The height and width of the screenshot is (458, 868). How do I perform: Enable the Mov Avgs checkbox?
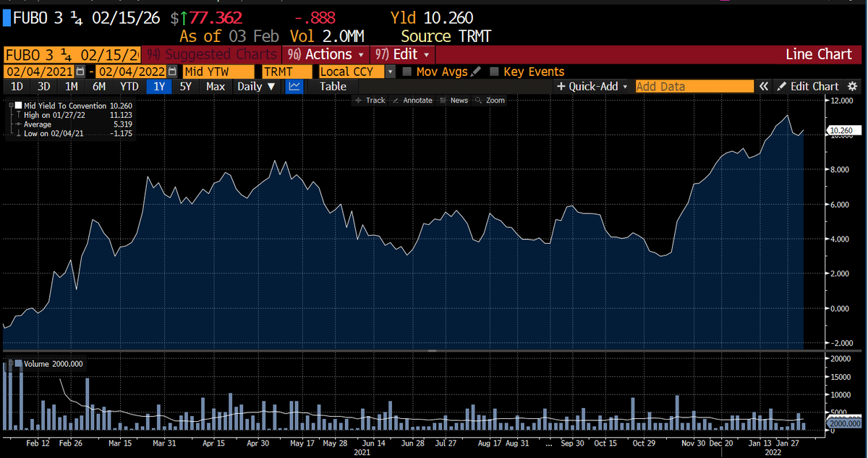(x=407, y=72)
